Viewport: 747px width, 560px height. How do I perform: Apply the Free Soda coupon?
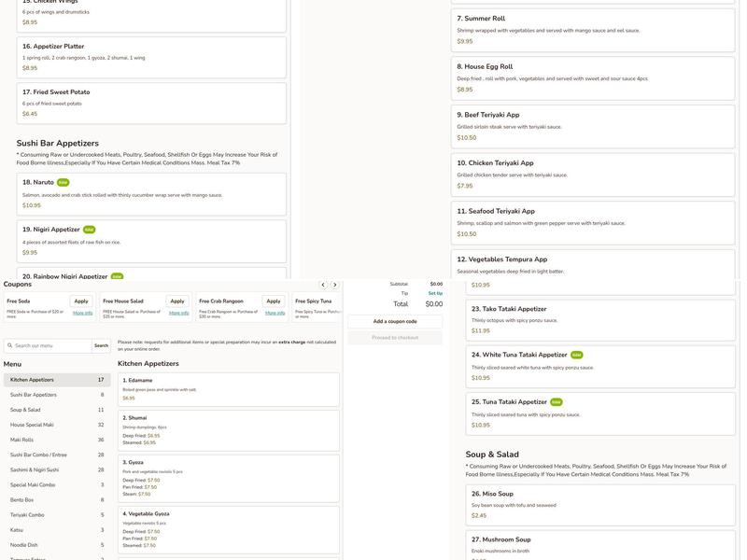coord(81,301)
